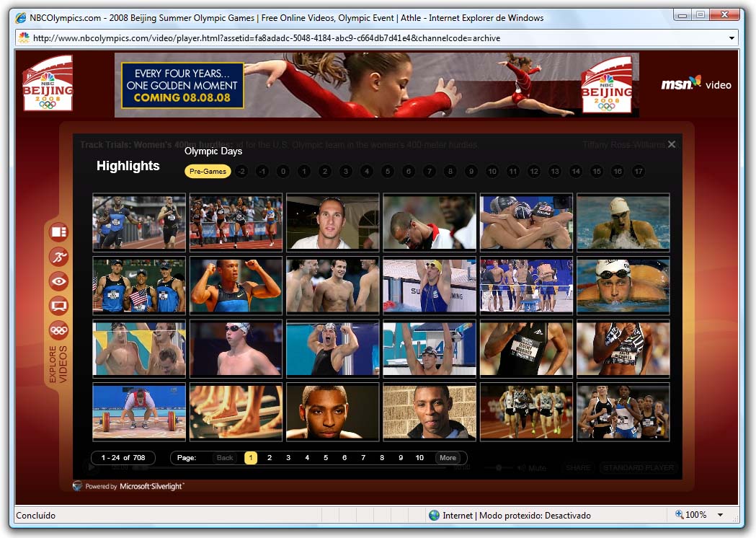Open thumbnail of man before brick wall

point(430,412)
